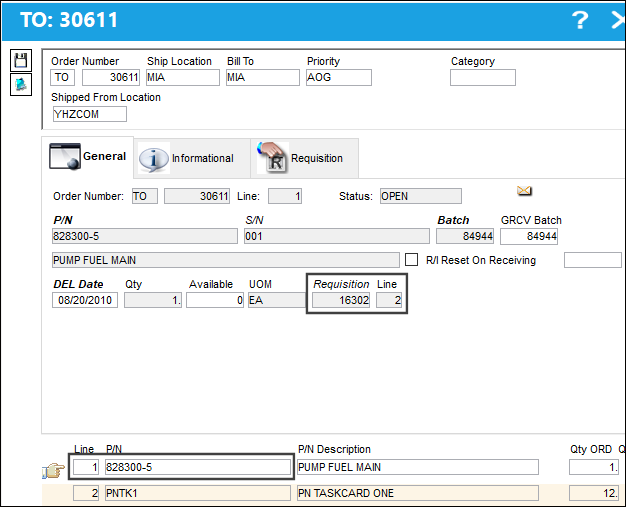Click the envelope email icon near Status
626x507 pixels.
click(524, 190)
